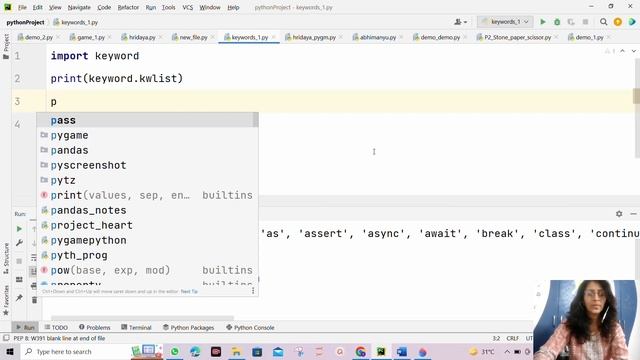Switch to P2_Stone_paper_scissor.py tab
The width and height of the screenshot is (640, 360).
point(517,37)
